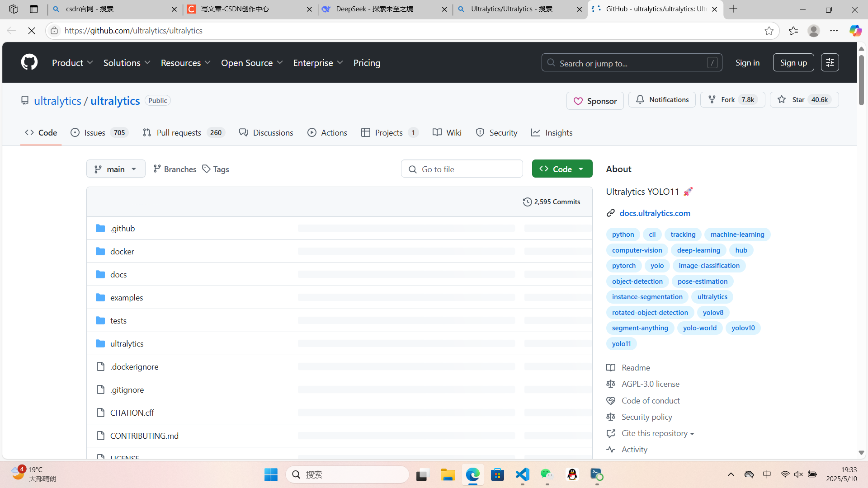Open the accessibility settings icon next to Sign up
The height and width of the screenshot is (488, 868).
pyautogui.click(x=830, y=62)
